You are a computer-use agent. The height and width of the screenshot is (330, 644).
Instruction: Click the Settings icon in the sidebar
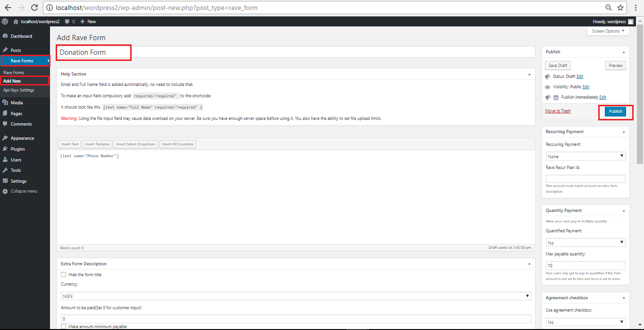[5, 181]
